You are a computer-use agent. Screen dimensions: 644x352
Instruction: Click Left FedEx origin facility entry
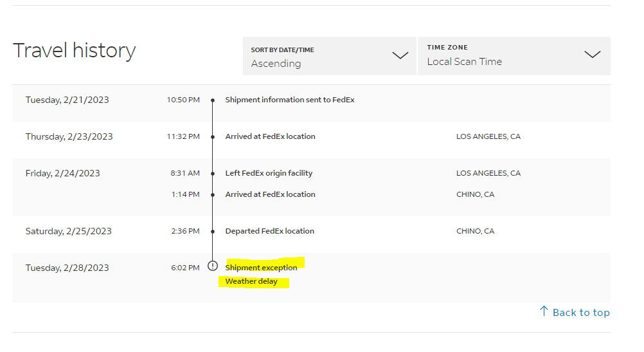click(269, 173)
